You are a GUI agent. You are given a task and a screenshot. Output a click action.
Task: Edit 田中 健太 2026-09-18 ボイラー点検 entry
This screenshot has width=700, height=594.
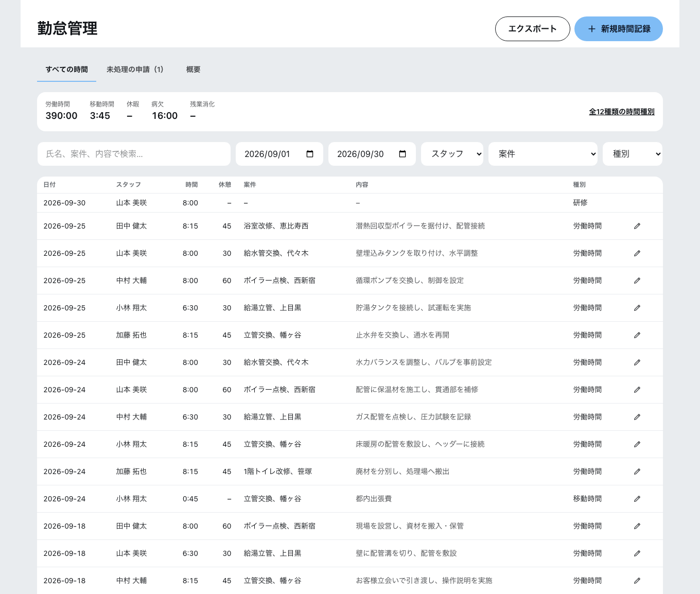coord(637,526)
